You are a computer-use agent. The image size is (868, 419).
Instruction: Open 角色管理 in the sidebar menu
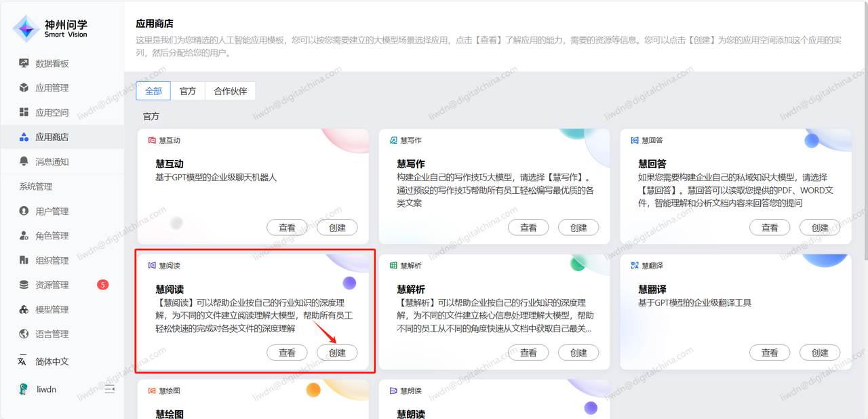52,236
